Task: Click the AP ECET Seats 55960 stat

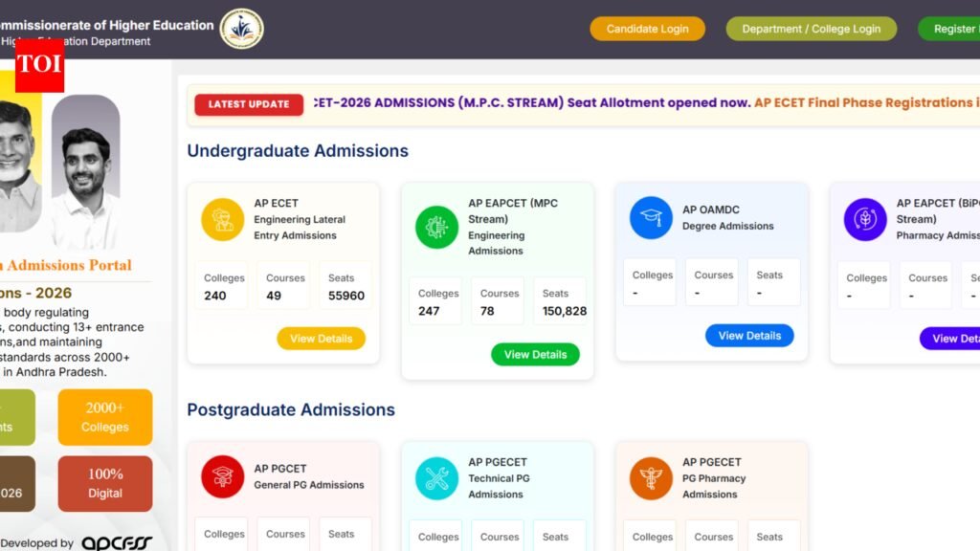Action: [x=345, y=286]
